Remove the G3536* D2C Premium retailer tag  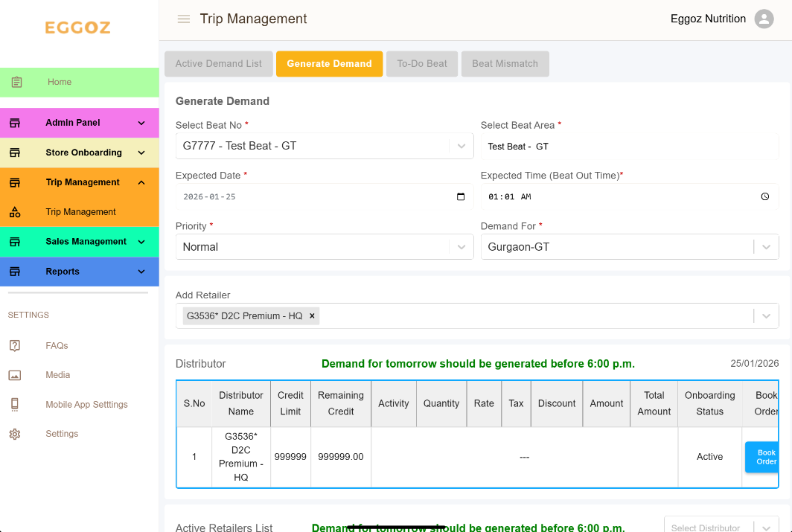point(313,316)
